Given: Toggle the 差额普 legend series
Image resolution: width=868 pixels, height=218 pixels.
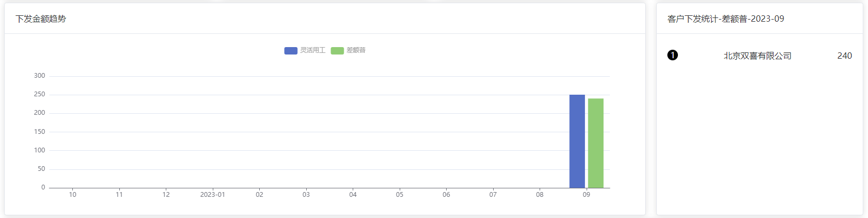Looking at the screenshot, I should pos(348,50).
